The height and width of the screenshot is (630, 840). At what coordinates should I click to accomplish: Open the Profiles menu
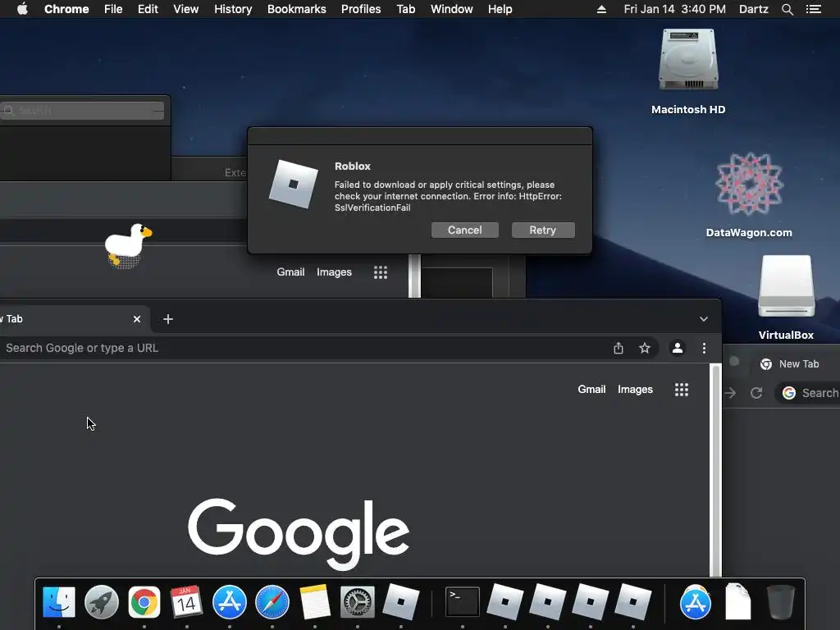click(361, 9)
